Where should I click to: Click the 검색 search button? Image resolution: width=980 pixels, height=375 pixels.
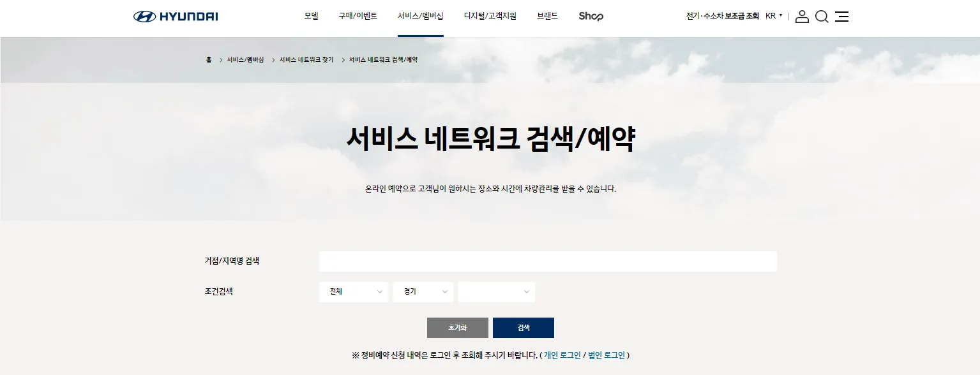coord(523,327)
